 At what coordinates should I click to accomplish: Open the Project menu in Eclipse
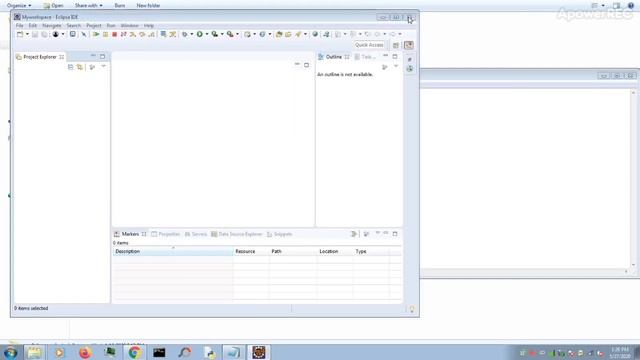point(93,25)
